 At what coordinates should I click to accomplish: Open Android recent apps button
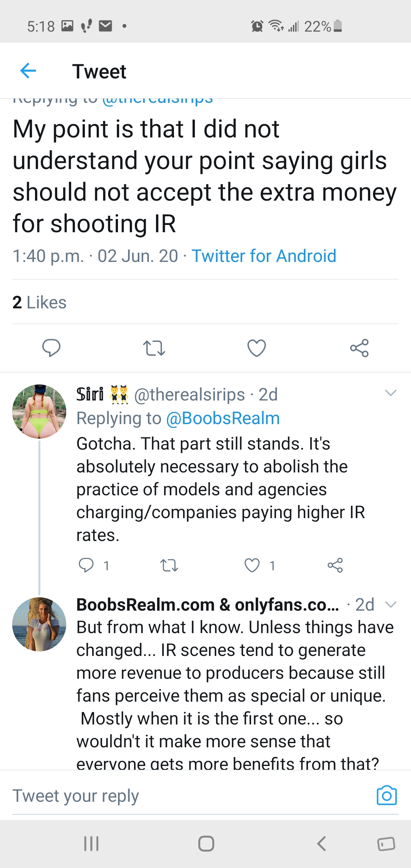[x=91, y=844]
